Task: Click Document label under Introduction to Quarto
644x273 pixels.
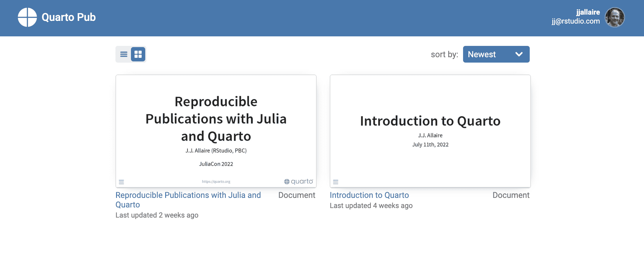Action: tap(511, 195)
